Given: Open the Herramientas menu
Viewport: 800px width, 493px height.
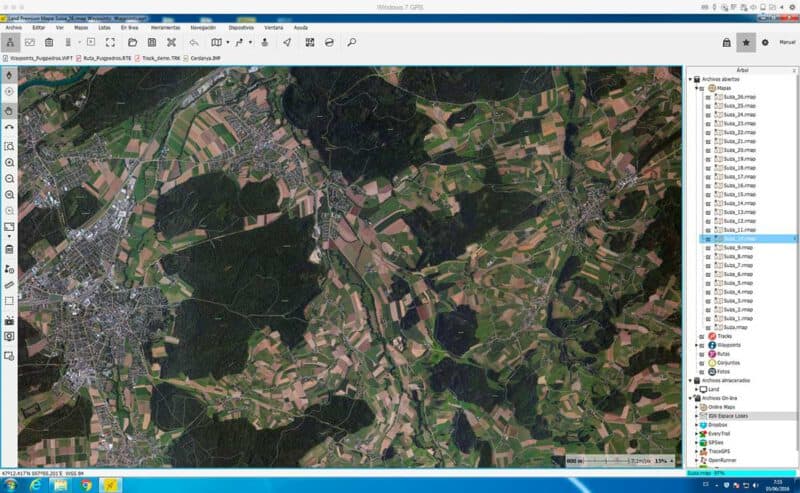Looking at the screenshot, I should [x=165, y=28].
